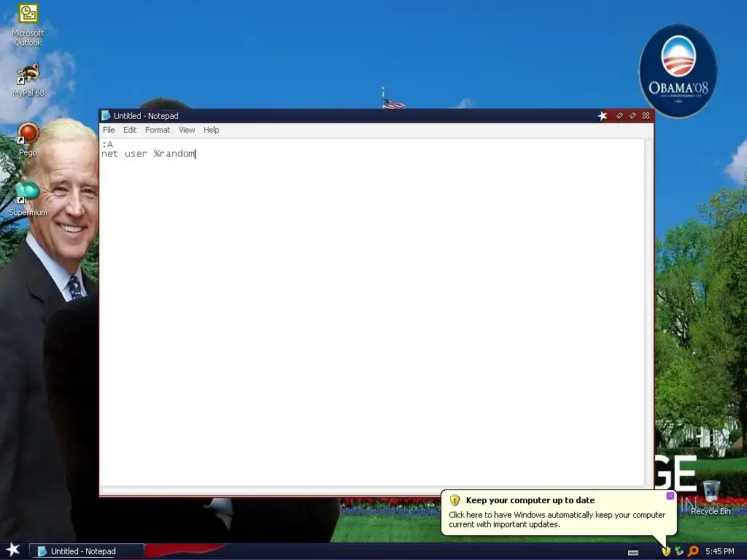Click the Obama '08 desktop gadget logo
Screen dimensions: 747x560
678,71
